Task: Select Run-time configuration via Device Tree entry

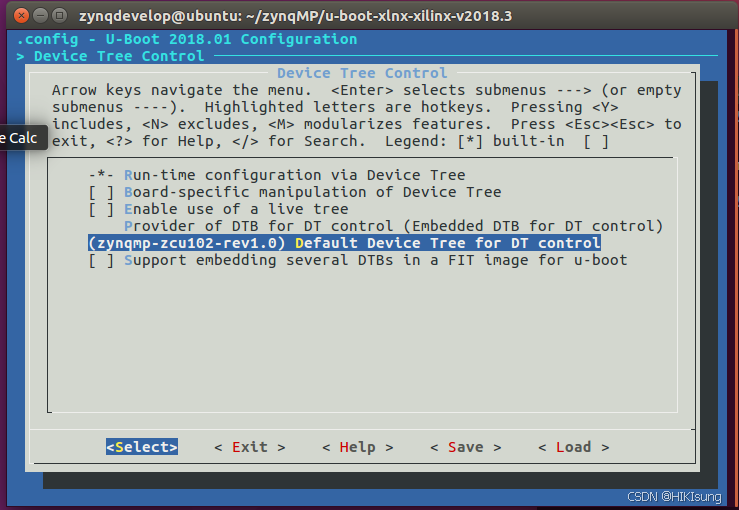Action: point(277,175)
